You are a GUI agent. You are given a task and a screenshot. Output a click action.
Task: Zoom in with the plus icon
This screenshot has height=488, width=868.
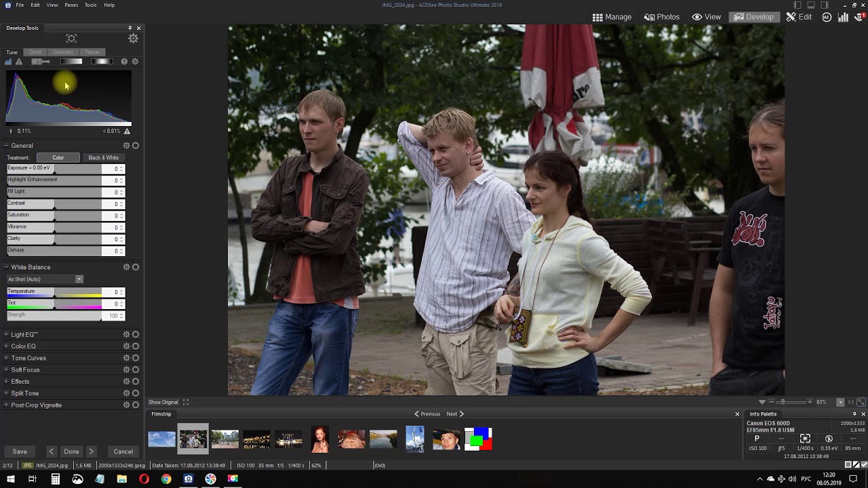[810, 402]
